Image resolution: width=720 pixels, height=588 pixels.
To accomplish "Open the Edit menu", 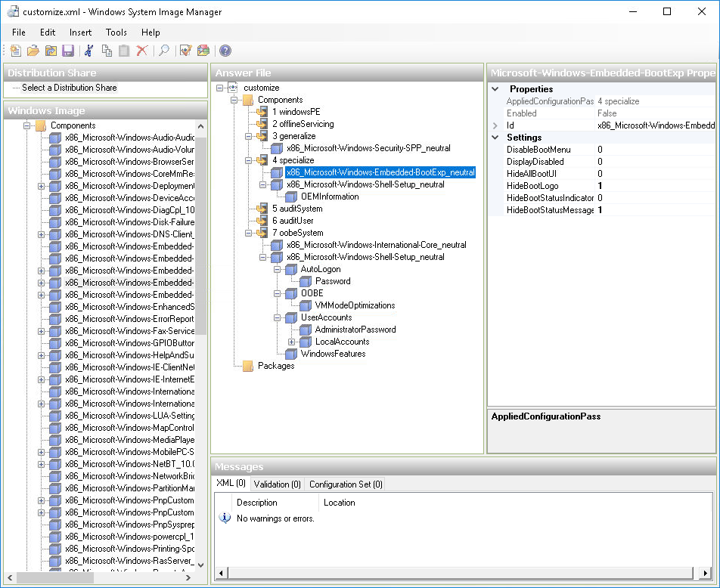I will [48, 32].
